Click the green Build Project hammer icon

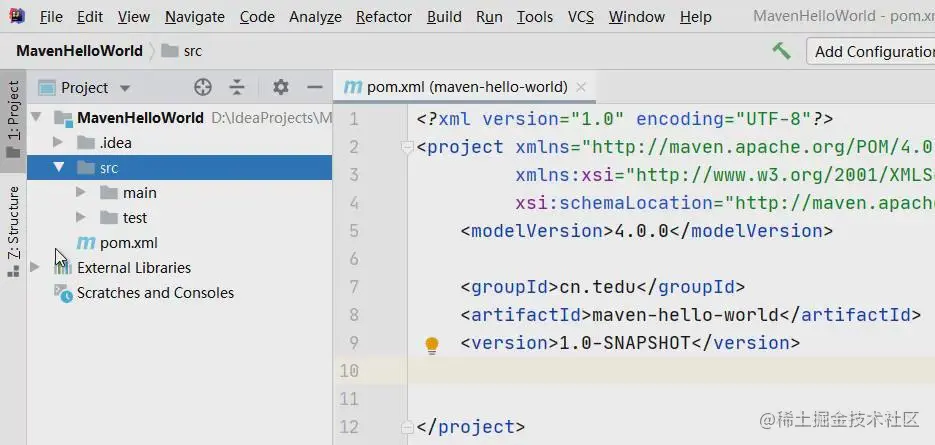(781, 51)
